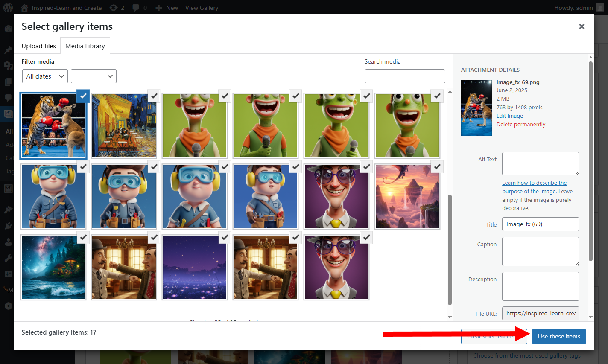Viewport: 608px width, 364px height.
Task: Click the Selected gallery items: 17 text
Action: coord(59,332)
